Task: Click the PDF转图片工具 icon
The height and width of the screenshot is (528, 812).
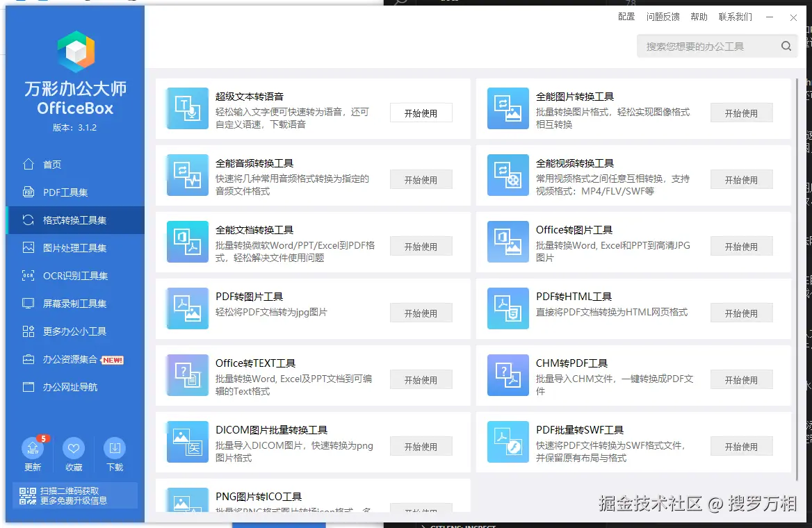Action: click(188, 308)
